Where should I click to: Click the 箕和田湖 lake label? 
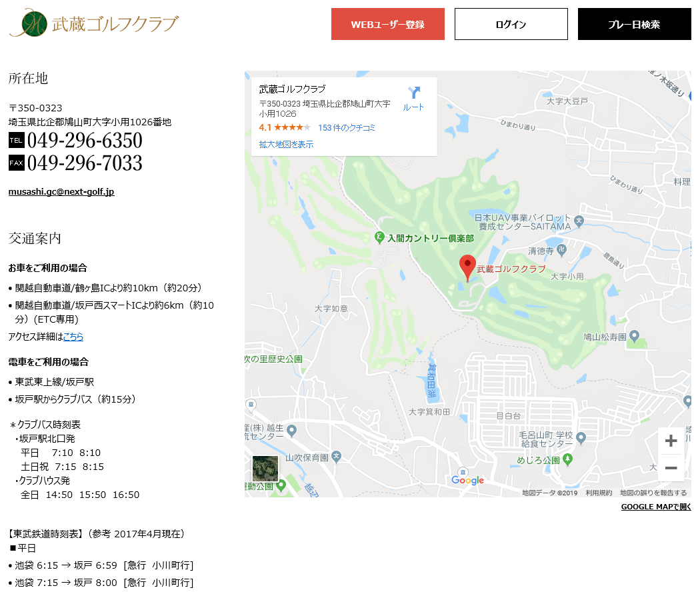coord(432,381)
